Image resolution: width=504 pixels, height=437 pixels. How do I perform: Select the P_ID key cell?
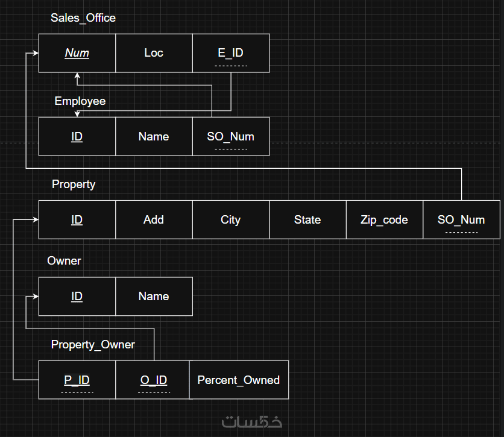pyautogui.click(x=77, y=380)
